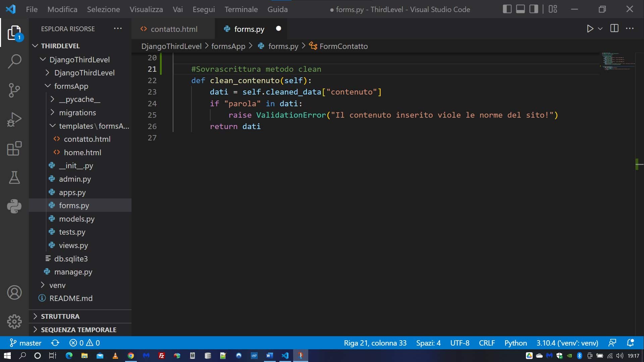This screenshot has width=644, height=362.
Task: Collapse the formsApp folder
Action: coord(48,86)
